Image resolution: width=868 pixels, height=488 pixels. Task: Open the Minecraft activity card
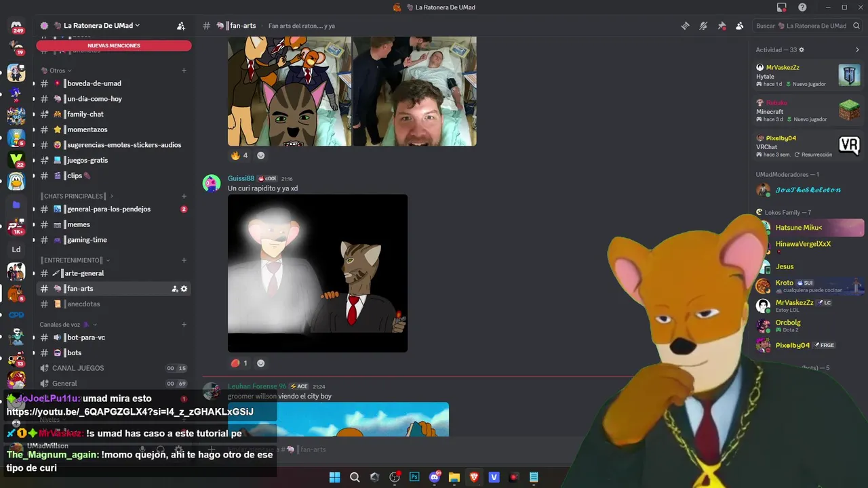(x=808, y=110)
